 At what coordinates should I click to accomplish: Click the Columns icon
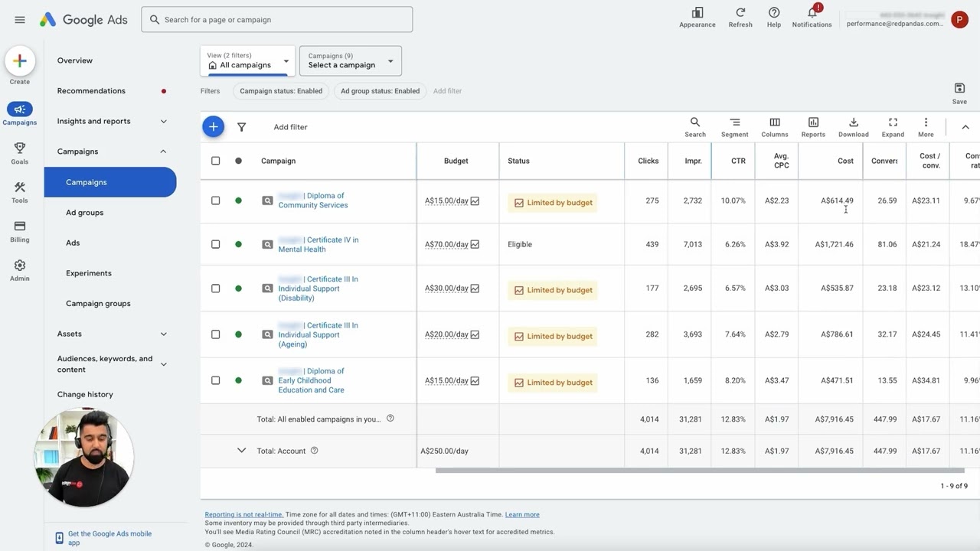click(774, 127)
